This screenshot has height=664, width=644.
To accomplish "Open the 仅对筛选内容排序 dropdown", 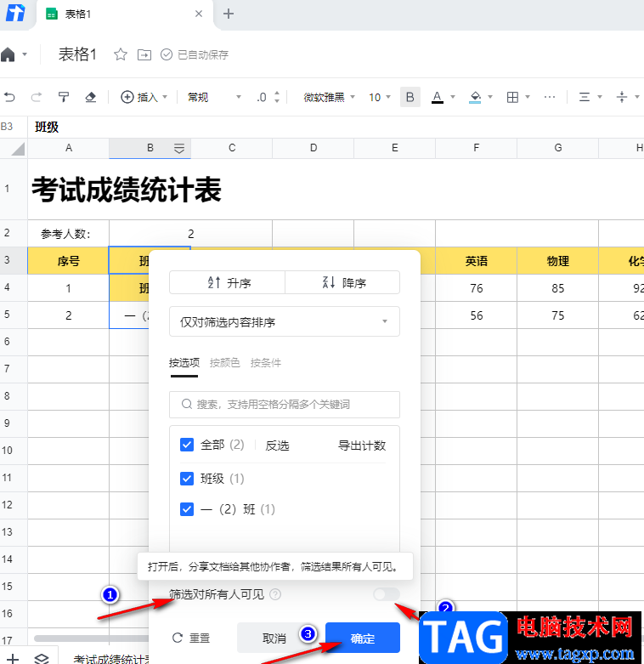I will pos(285,322).
